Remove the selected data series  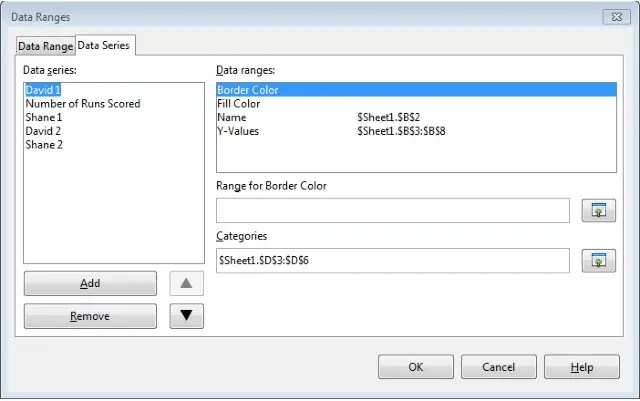[90, 316]
